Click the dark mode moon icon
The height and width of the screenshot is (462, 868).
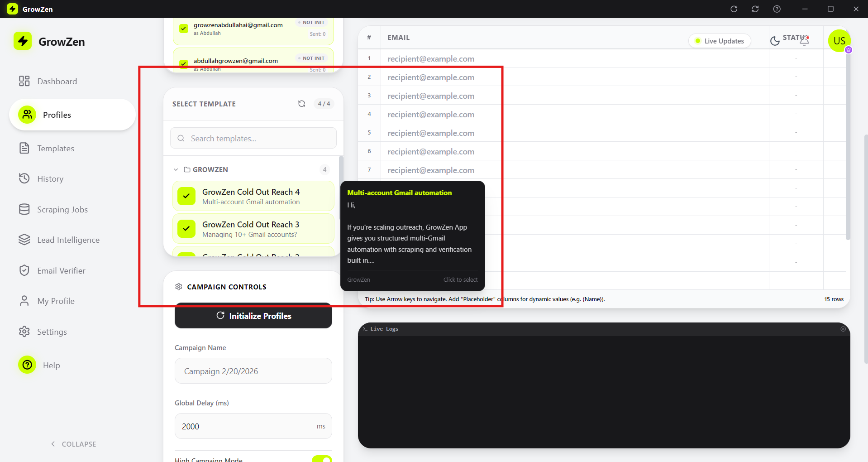pos(775,41)
